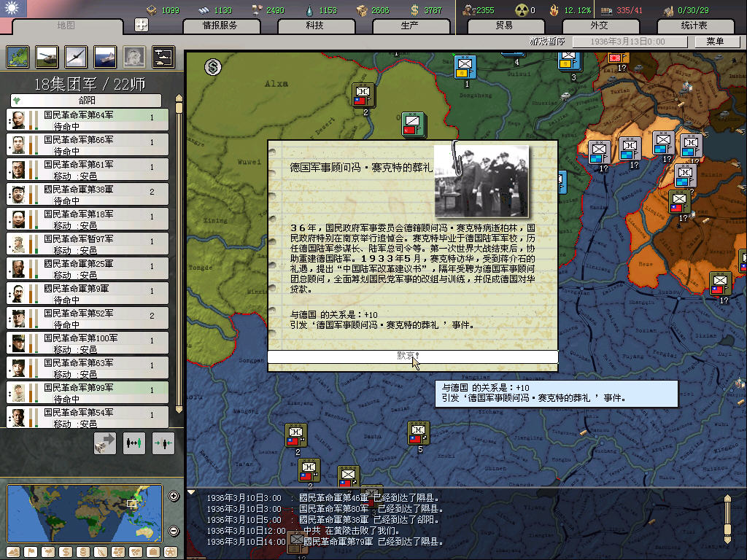Click the 1936年3月13日 date field

coord(630,42)
